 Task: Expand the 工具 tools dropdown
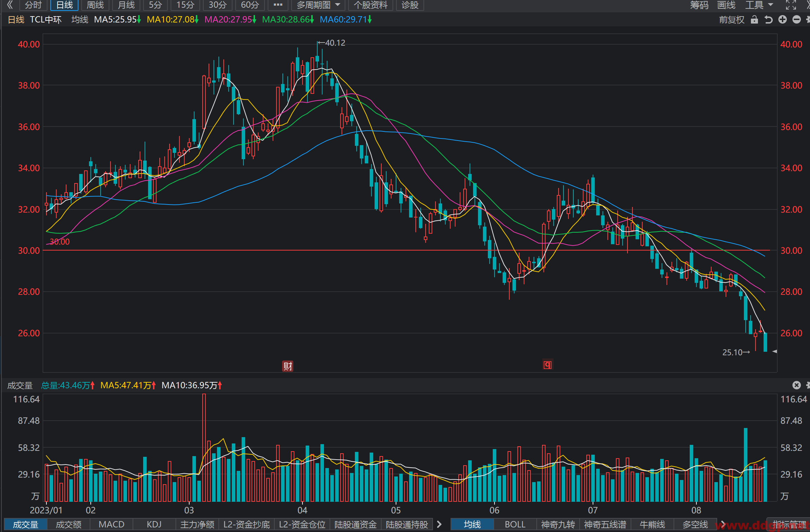[x=759, y=5]
